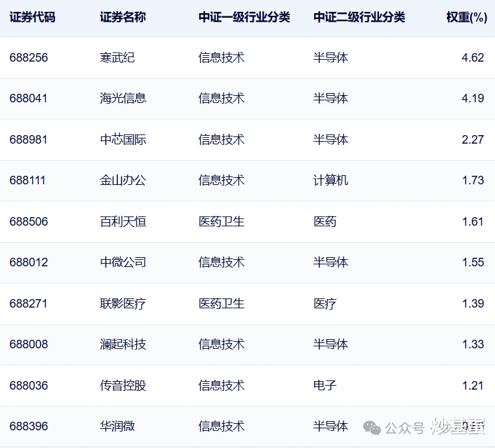Click 半导体 in the 中芯国际 row
The width and height of the screenshot is (495, 448).
tap(330, 139)
